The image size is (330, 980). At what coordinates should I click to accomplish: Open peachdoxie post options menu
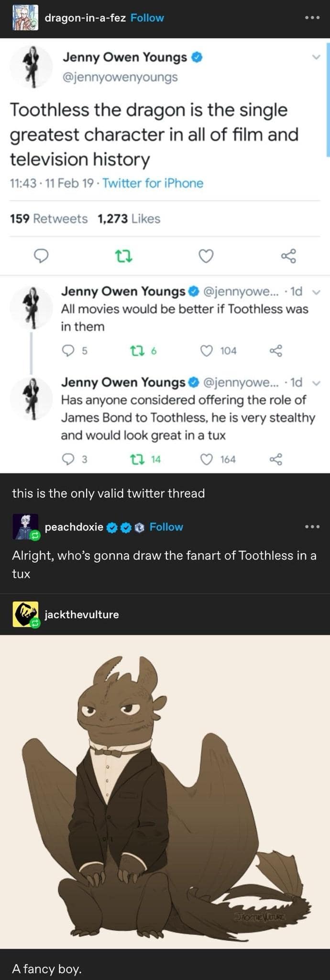pos(311,527)
